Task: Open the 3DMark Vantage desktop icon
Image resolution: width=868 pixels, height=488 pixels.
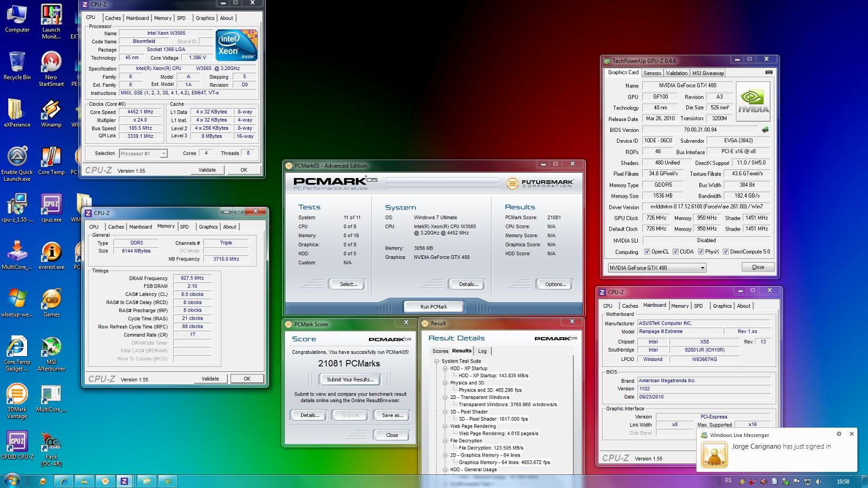Action: tap(17, 401)
